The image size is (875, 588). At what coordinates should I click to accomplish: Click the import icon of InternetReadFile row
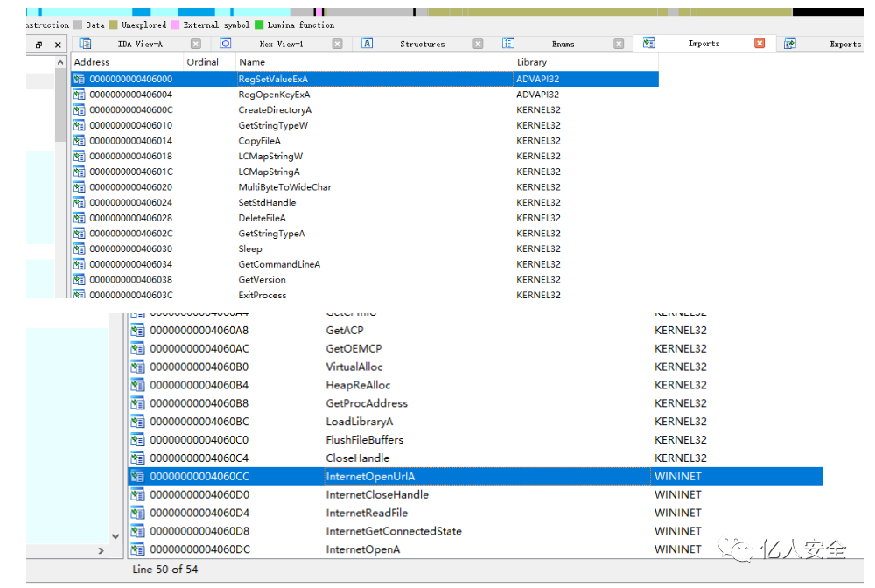(x=137, y=514)
